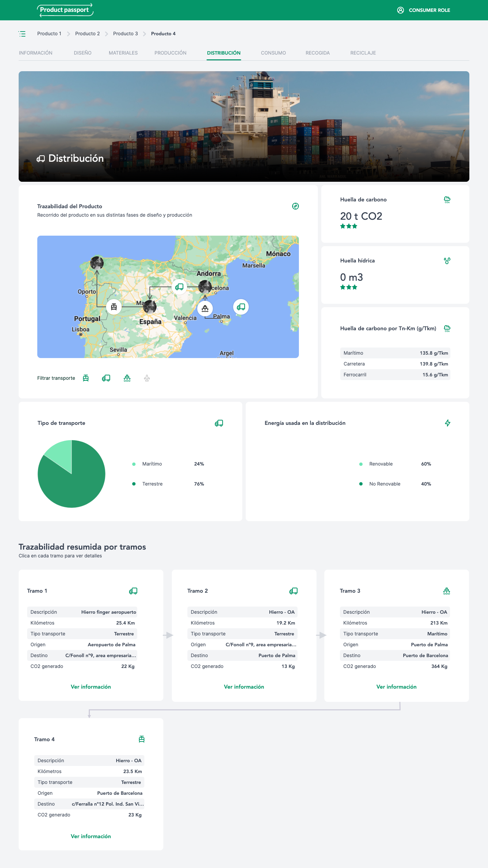Click the train icon in Tramo 4 card
Screen dimensions: 488x868
[142, 739]
